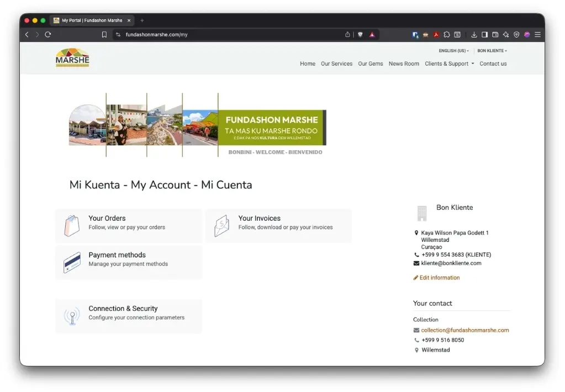Click the Your contact heading
565x392 pixels.
click(x=432, y=303)
